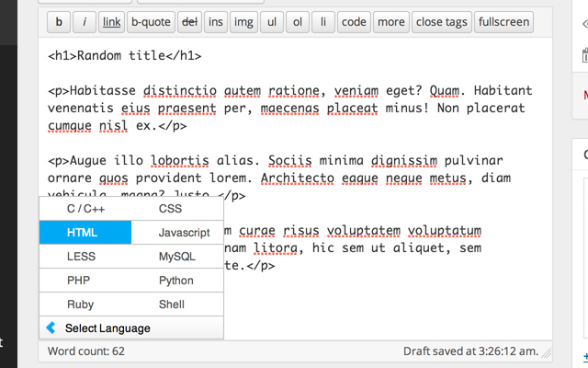Insert an image using img button
Image resolution: width=588 pixels, height=368 pixels.
(243, 21)
